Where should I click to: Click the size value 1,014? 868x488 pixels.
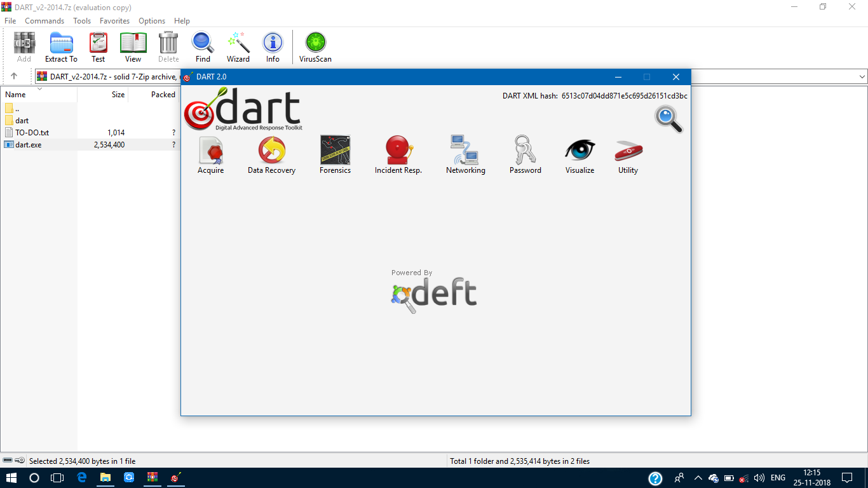coord(116,133)
